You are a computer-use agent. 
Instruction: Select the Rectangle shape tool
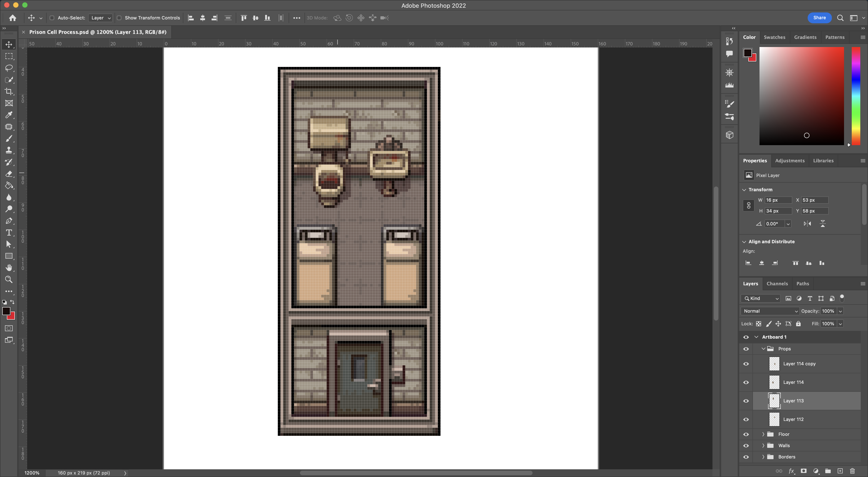[x=9, y=256]
